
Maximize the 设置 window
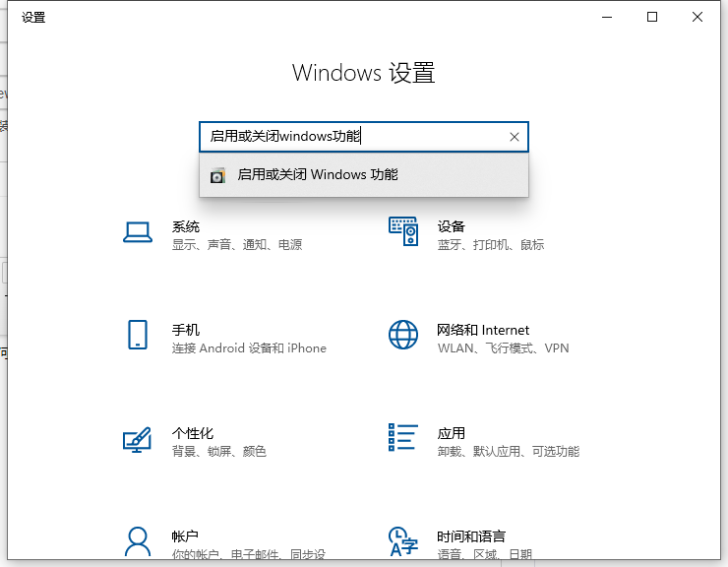(x=652, y=17)
